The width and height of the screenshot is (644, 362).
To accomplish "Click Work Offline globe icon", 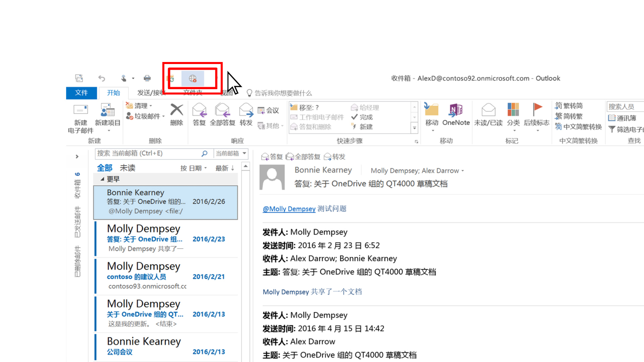I will coord(193,78).
